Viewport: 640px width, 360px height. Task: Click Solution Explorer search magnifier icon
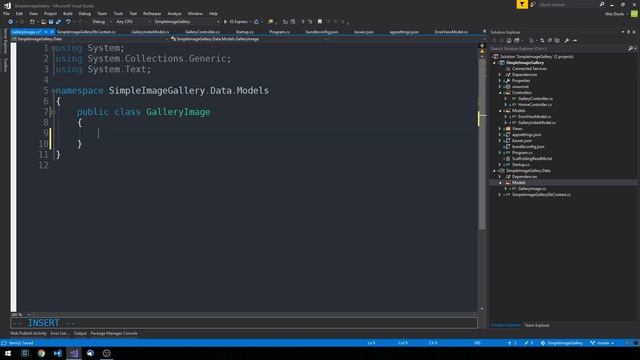[631, 49]
